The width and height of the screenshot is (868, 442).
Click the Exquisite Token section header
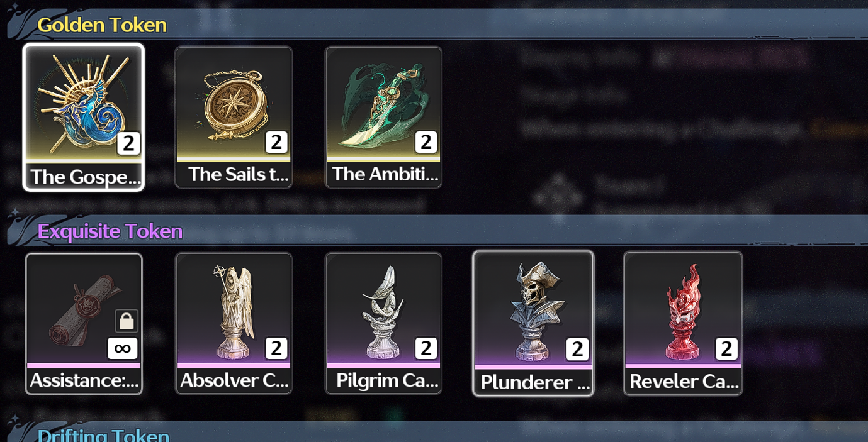tap(110, 231)
